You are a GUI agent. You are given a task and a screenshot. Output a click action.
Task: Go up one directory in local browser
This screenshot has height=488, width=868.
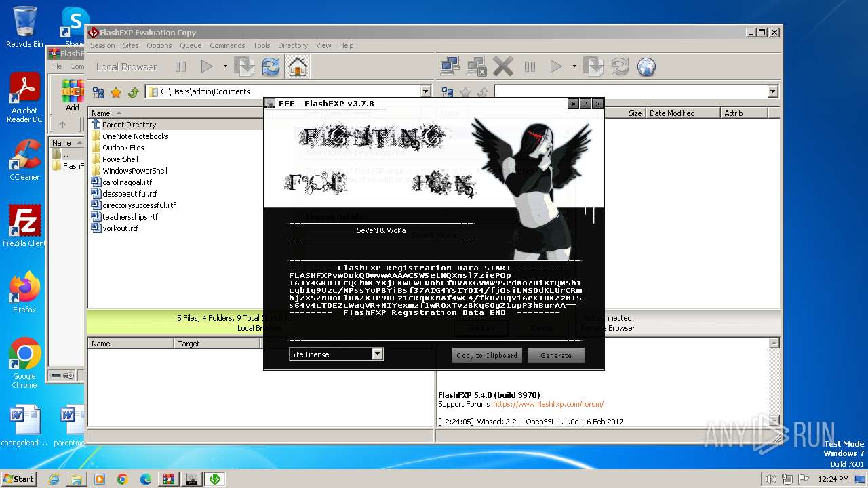point(134,92)
